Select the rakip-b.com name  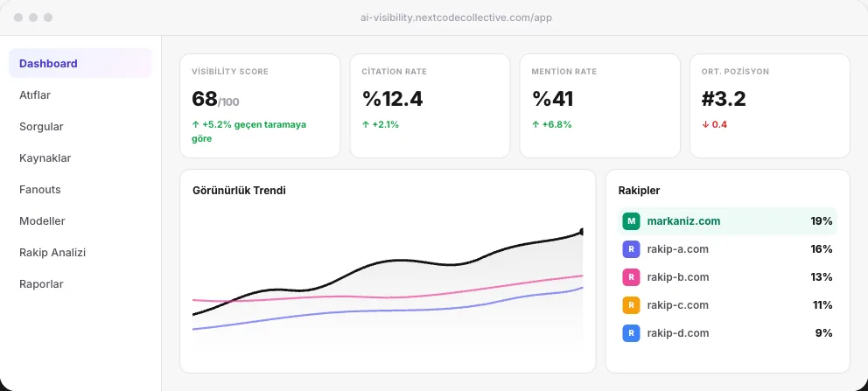point(678,277)
